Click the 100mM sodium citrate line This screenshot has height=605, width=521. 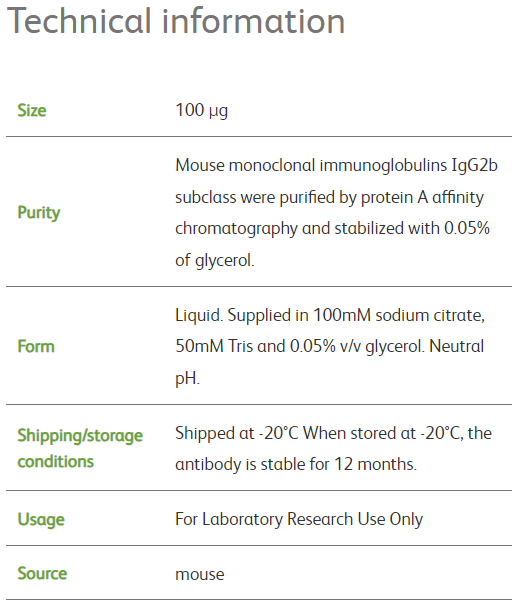330,315
